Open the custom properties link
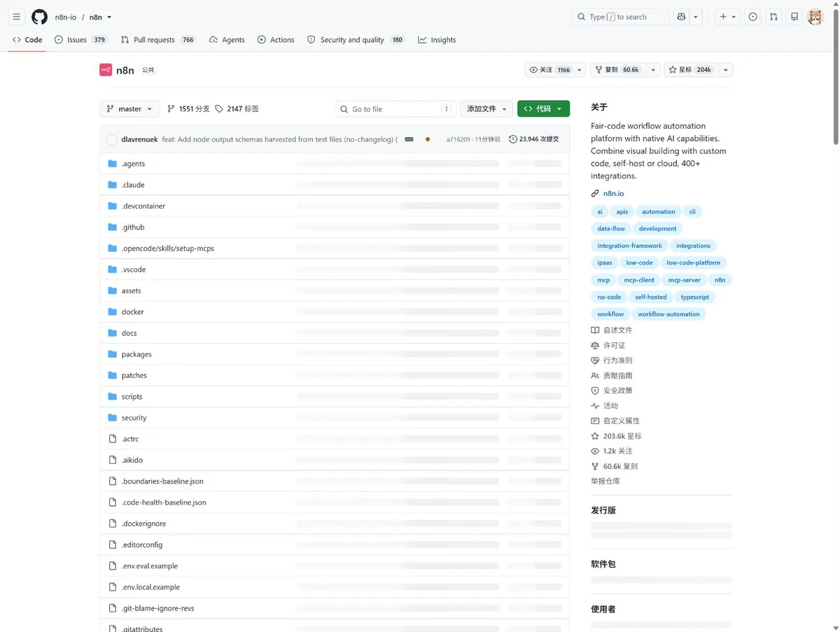 615,421
